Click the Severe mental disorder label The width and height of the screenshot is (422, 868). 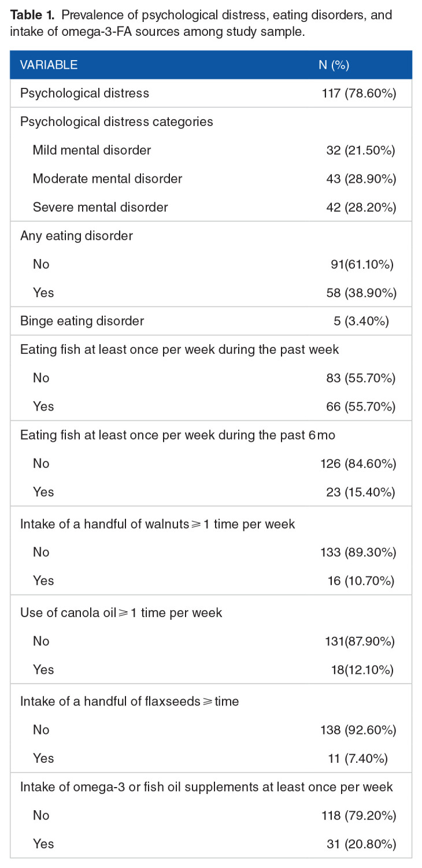(100, 206)
